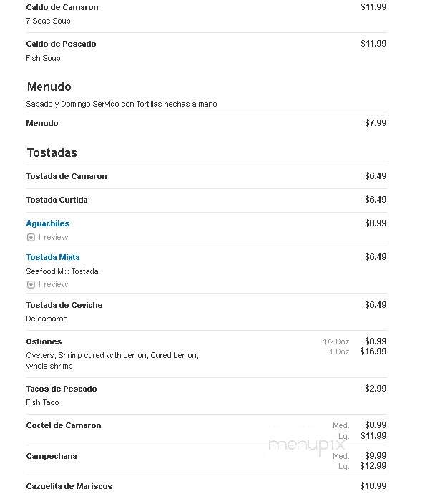The height and width of the screenshot is (504, 435).
Task: Open the Aguachiles menu item link
Action: tap(47, 223)
